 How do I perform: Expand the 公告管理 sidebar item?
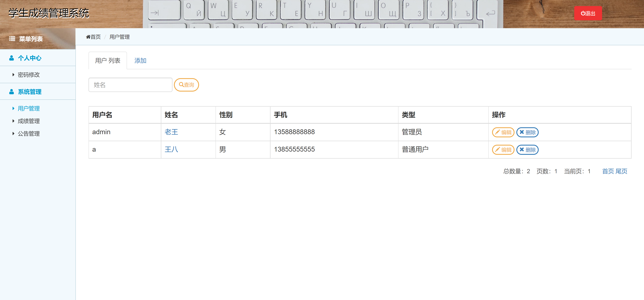[x=28, y=133]
